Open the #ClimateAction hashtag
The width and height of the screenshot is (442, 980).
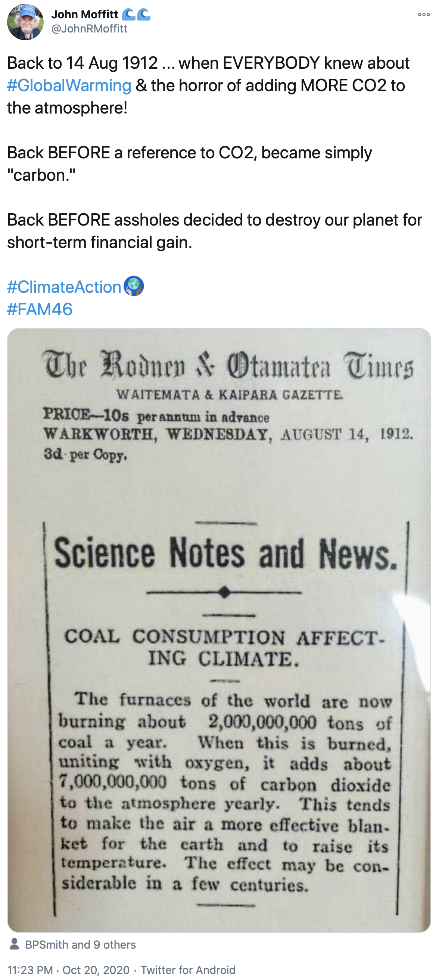64,287
